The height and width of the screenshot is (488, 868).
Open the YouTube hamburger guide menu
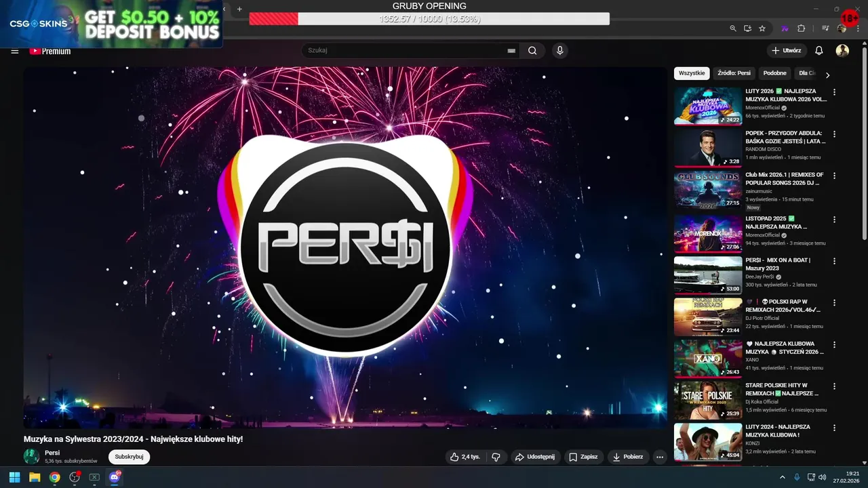14,51
